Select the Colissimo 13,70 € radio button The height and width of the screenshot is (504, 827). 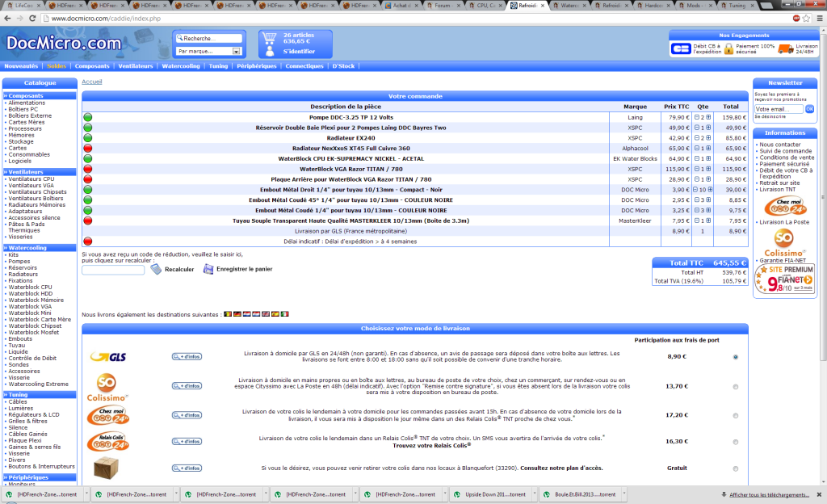point(735,386)
